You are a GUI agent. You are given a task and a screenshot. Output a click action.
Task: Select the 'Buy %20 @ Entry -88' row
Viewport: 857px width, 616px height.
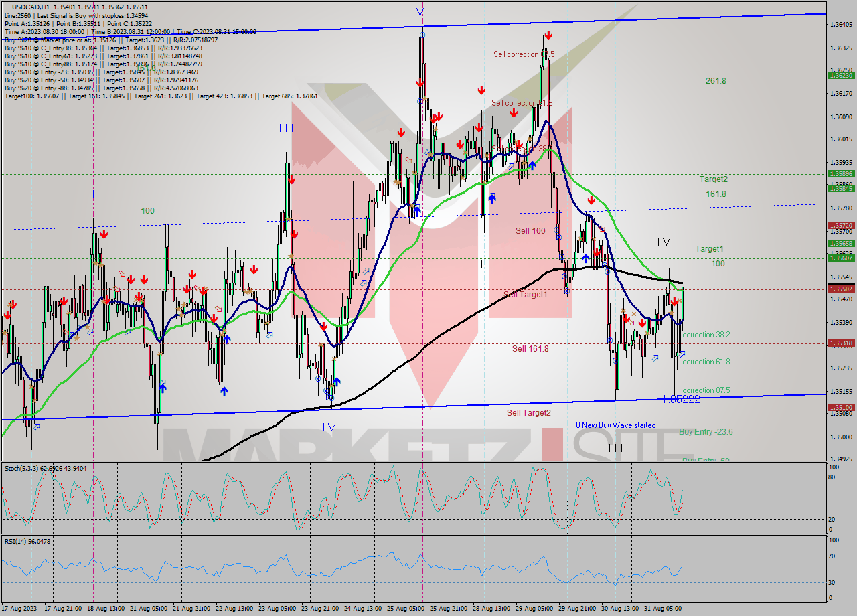101,88
